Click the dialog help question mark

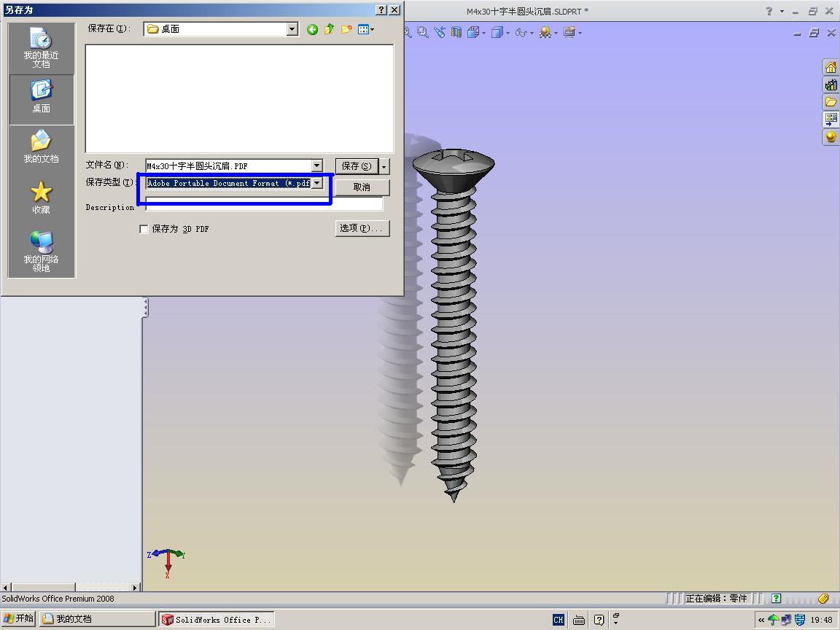(x=381, y=9)
